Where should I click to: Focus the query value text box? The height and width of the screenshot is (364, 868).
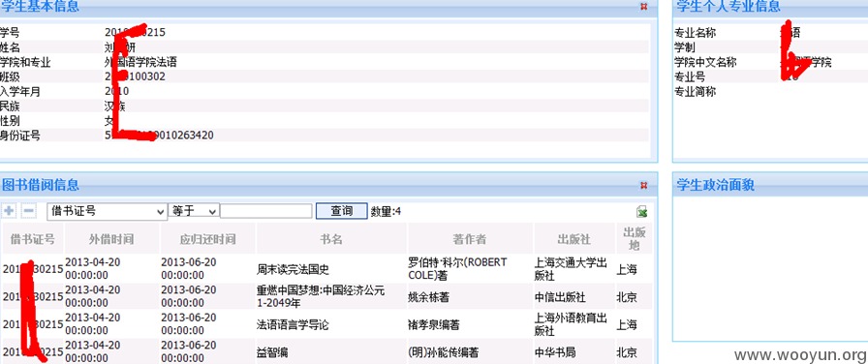pos(266,211)
